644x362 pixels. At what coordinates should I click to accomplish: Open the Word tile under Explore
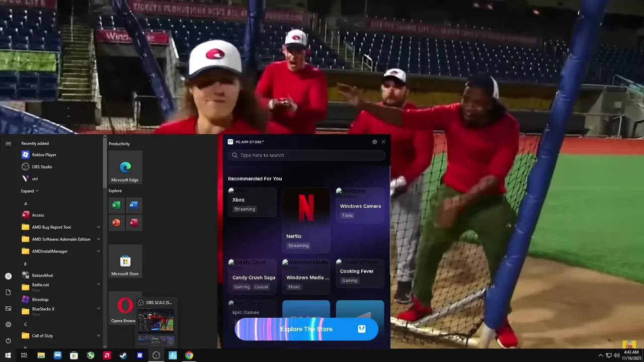pos(133,205)
